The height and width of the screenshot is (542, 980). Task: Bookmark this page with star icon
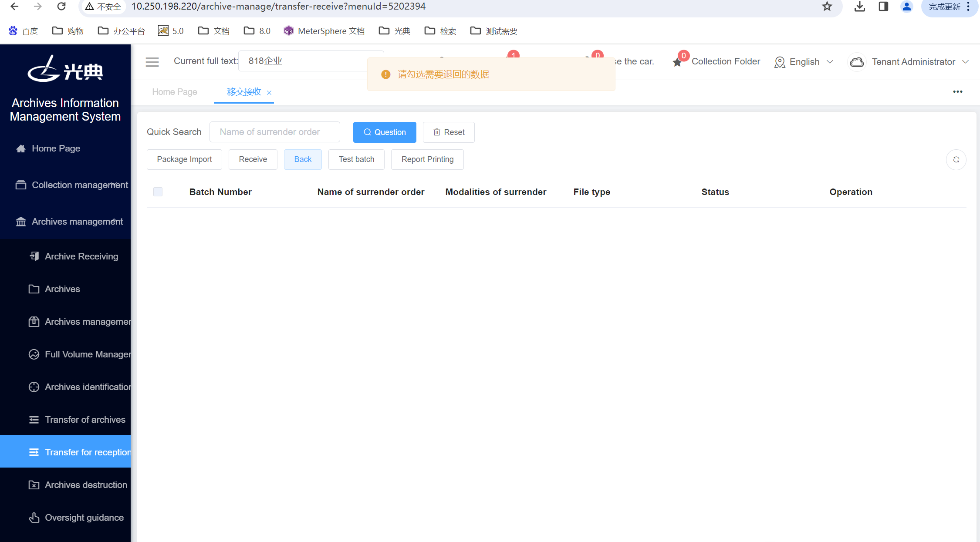(x=827, y=7)
